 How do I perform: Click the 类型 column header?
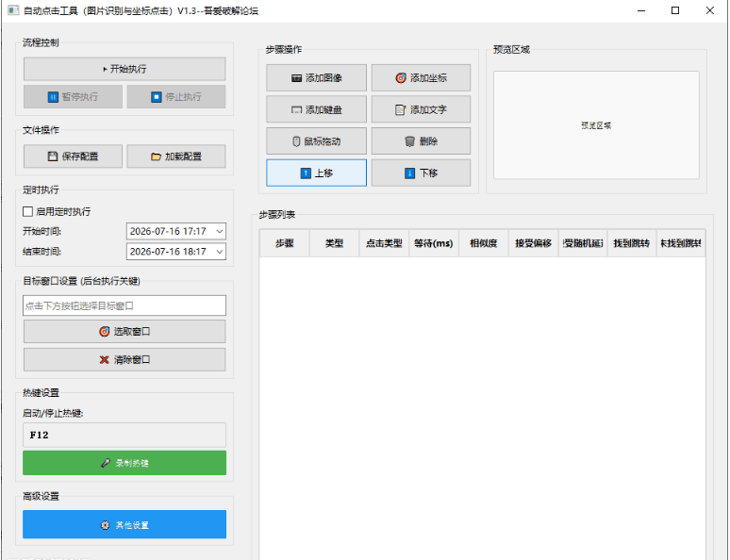point(334,243)
